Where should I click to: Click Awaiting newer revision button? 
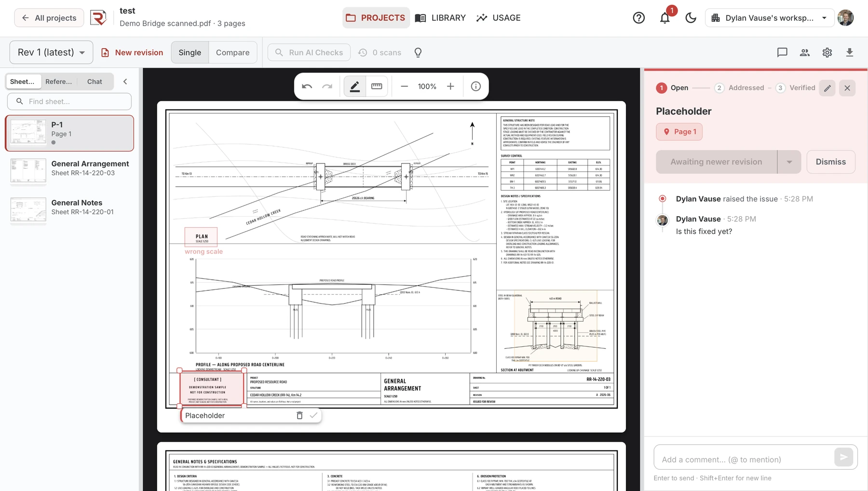(x=717, y=162)
